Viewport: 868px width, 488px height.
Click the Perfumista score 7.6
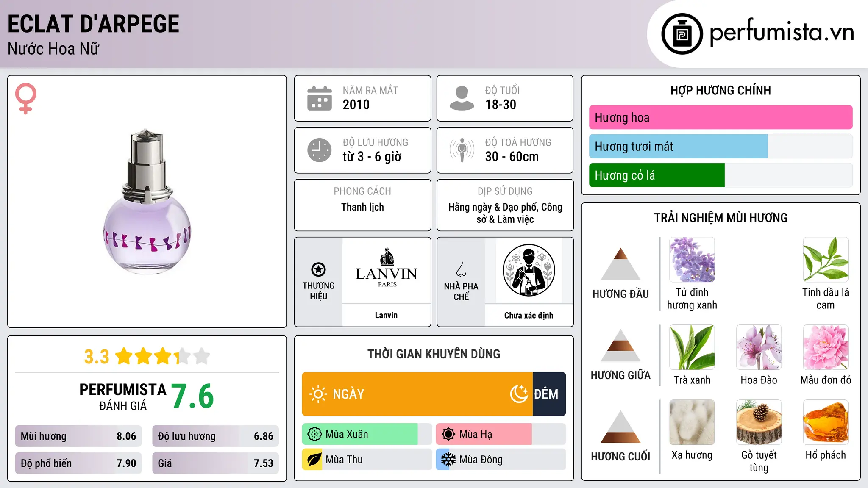(192, 396)
